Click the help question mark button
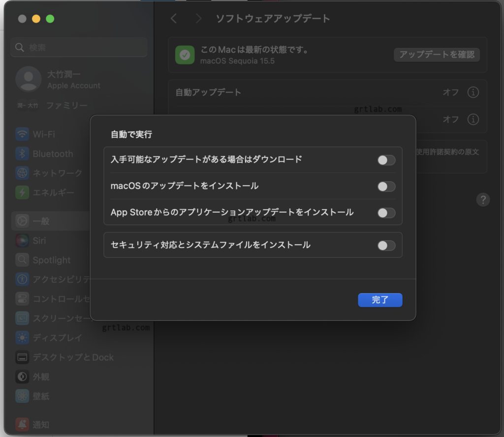 (483, 199)
